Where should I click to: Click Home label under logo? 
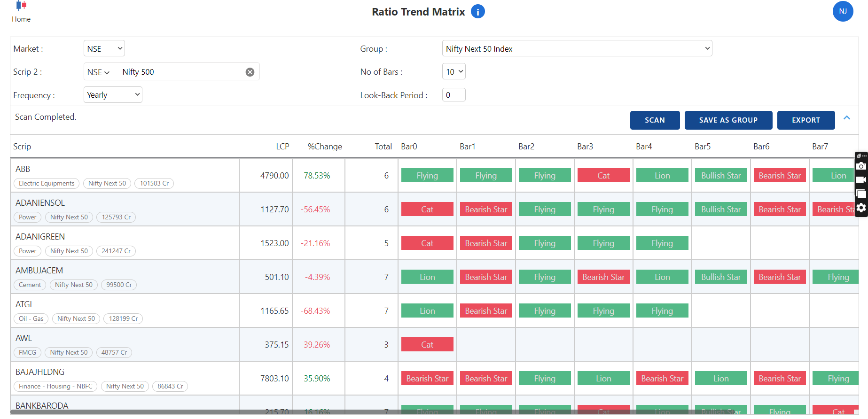pyautogui.click(x=21, y=19)
